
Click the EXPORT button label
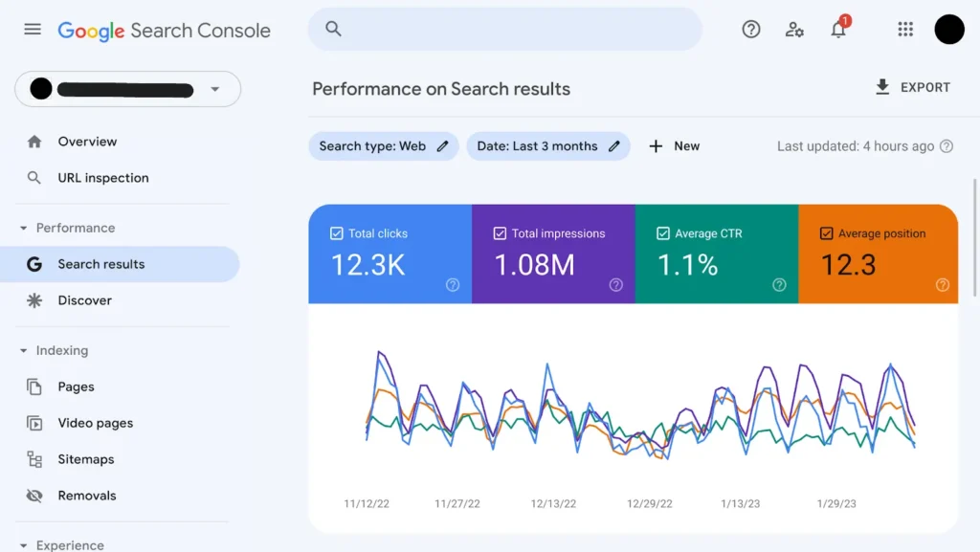point(925,87)
